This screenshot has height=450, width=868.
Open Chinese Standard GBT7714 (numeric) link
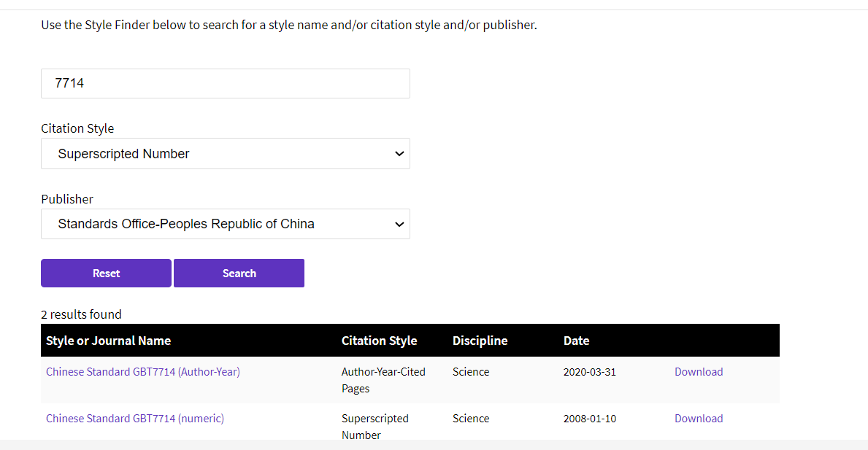135,419
